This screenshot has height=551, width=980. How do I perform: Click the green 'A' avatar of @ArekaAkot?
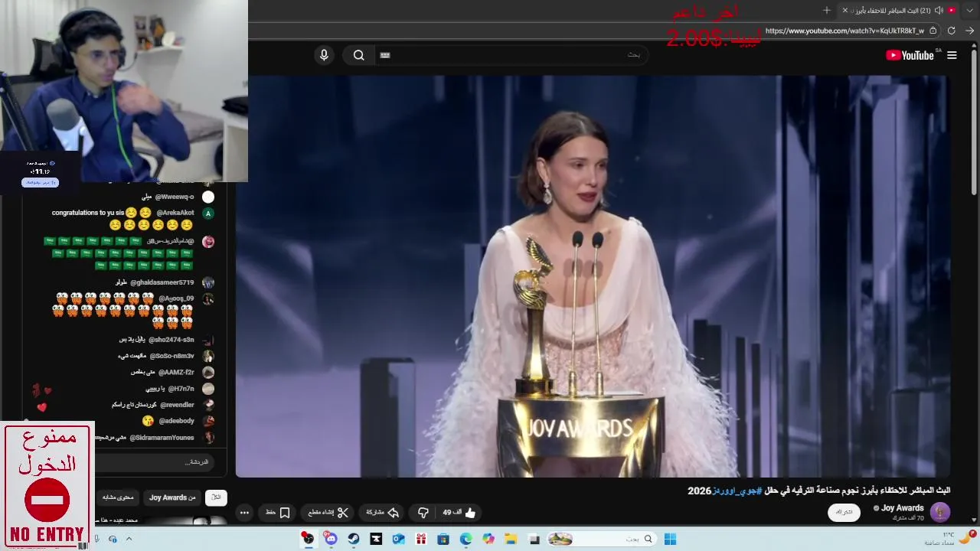click(x=208, y=214)
